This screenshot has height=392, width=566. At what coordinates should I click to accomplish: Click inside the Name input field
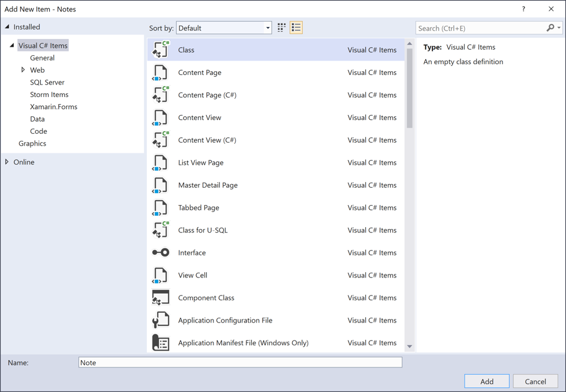click(240, 362)
